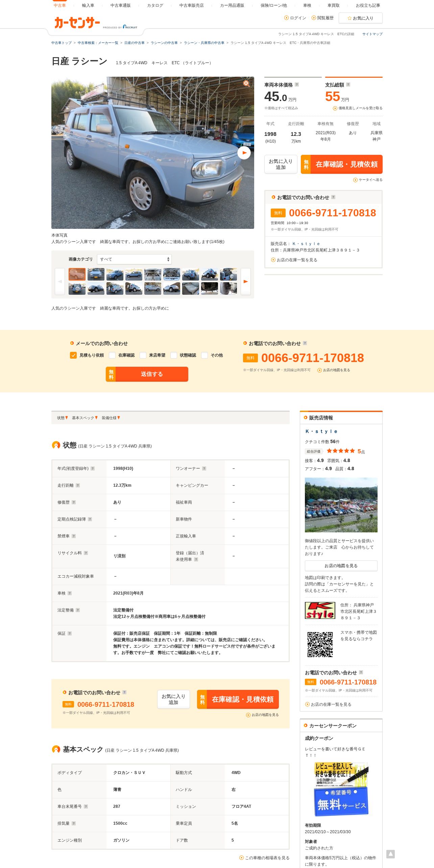Click the 送信する button
Screen dimensions: 434x868
(x=147, y=374)
